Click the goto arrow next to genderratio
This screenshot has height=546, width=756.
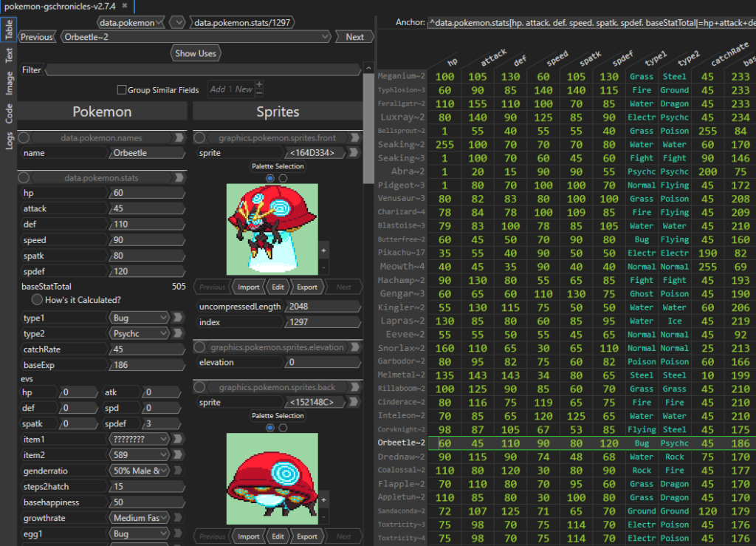tap(178, 471)
